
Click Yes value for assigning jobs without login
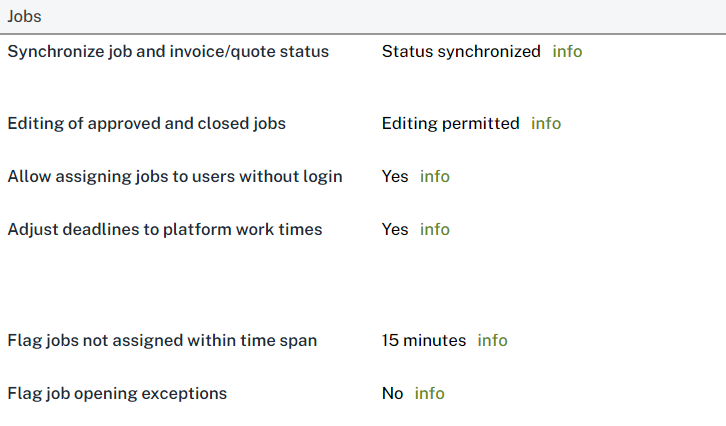[x=395, y=176]
